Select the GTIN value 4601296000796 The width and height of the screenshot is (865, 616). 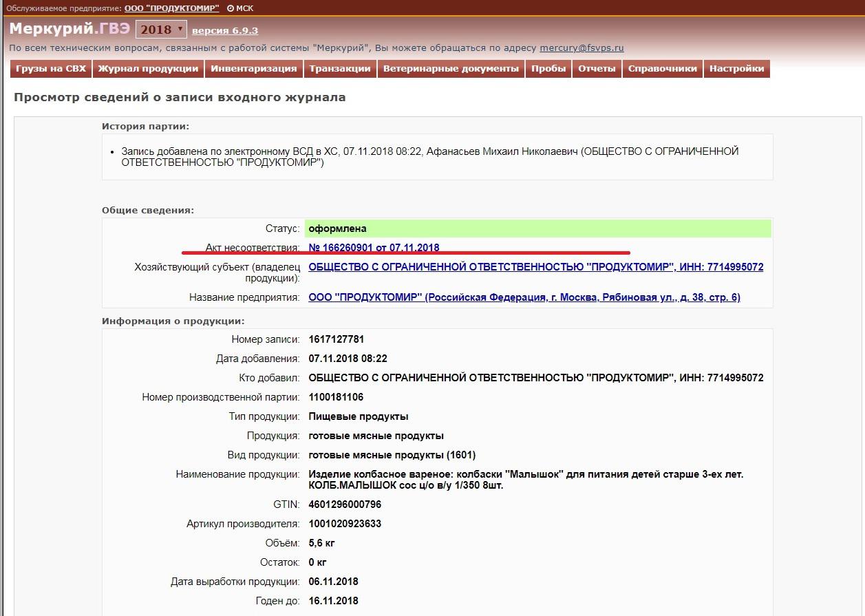pos(345,505)
